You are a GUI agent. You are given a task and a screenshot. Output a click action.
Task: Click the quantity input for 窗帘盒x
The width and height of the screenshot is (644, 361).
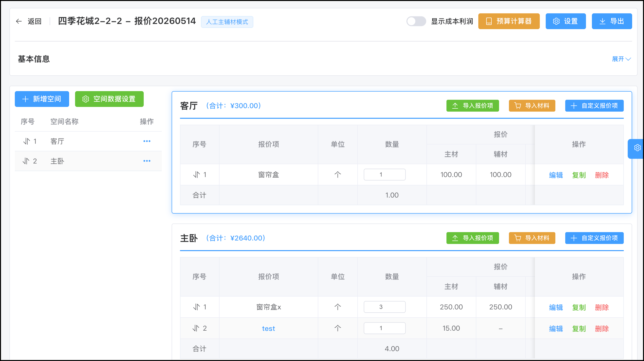coord(384,307)
